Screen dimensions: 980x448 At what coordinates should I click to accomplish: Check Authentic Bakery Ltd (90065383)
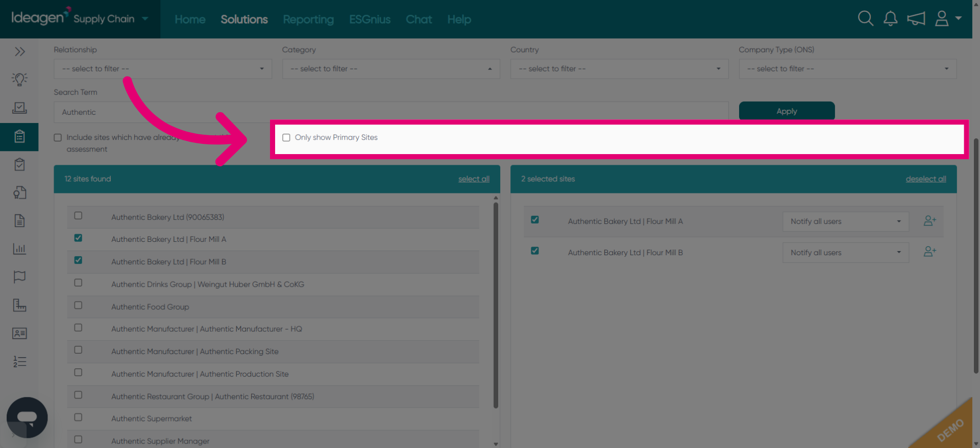pos(78,216)
